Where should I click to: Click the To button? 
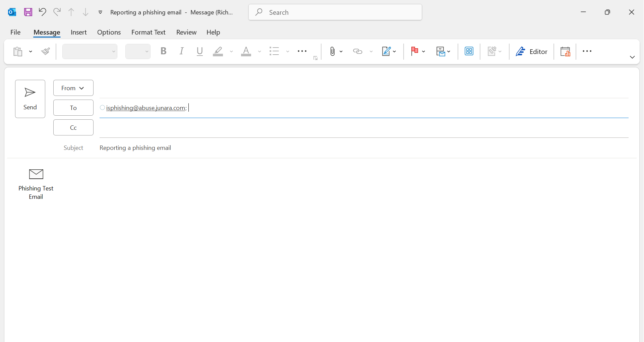pyautogui.click(x=73, y=108)
